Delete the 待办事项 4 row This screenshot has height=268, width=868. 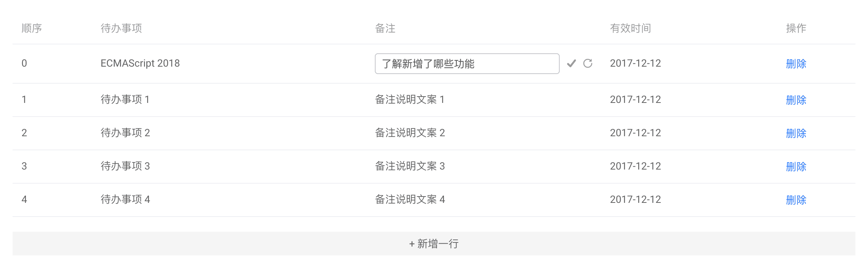796,200
